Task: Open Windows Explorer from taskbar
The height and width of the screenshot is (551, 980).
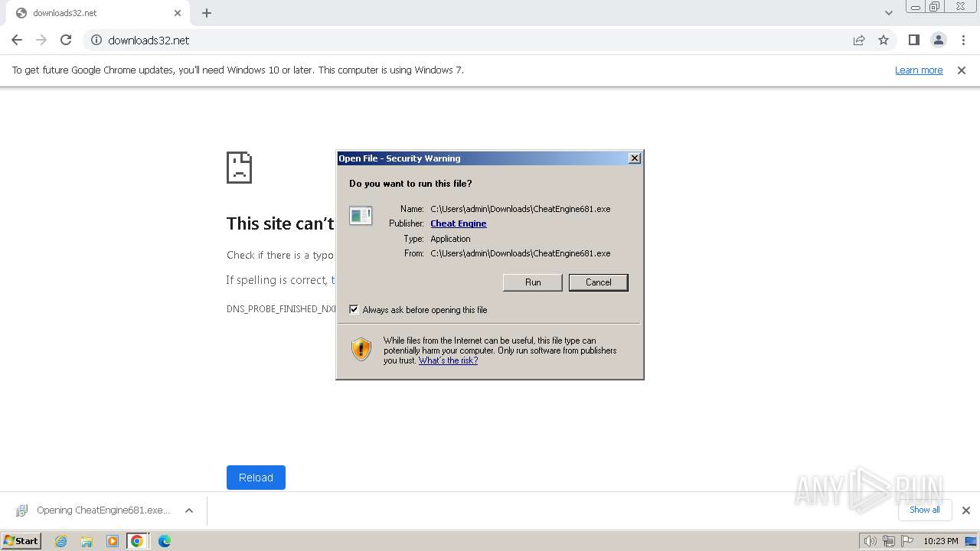Action: (87, 541)
